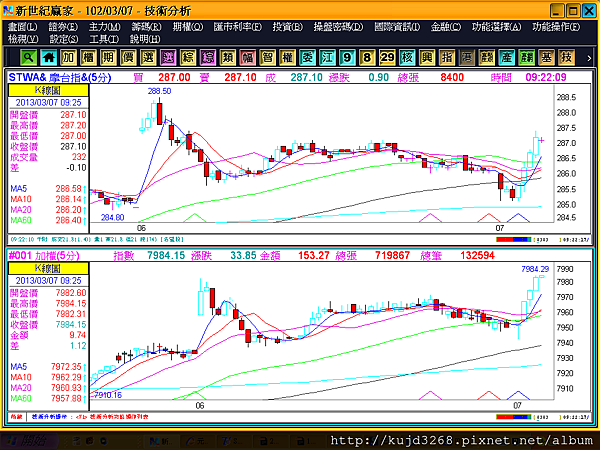Open the 基 toolbar icon

(x=546, y=58)
